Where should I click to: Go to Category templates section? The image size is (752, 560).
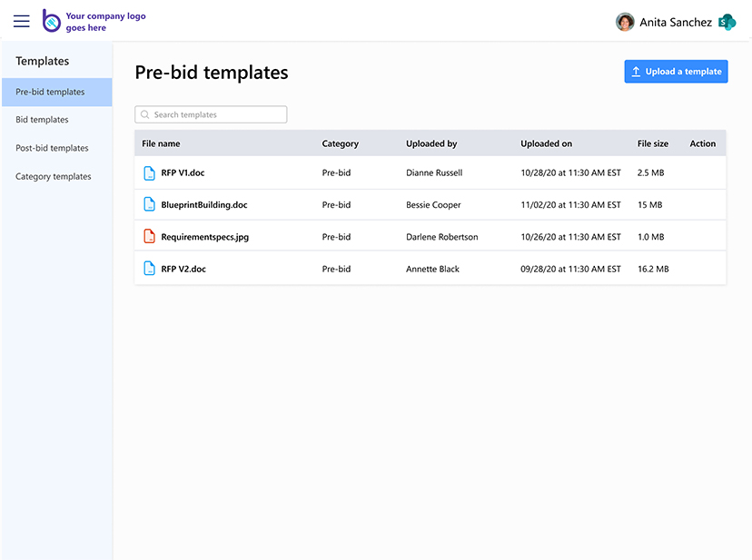(x=54, y=177)
